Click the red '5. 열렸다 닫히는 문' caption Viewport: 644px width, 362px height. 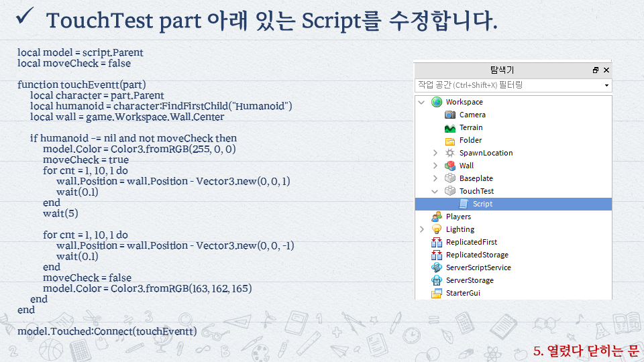coord(586,351)
